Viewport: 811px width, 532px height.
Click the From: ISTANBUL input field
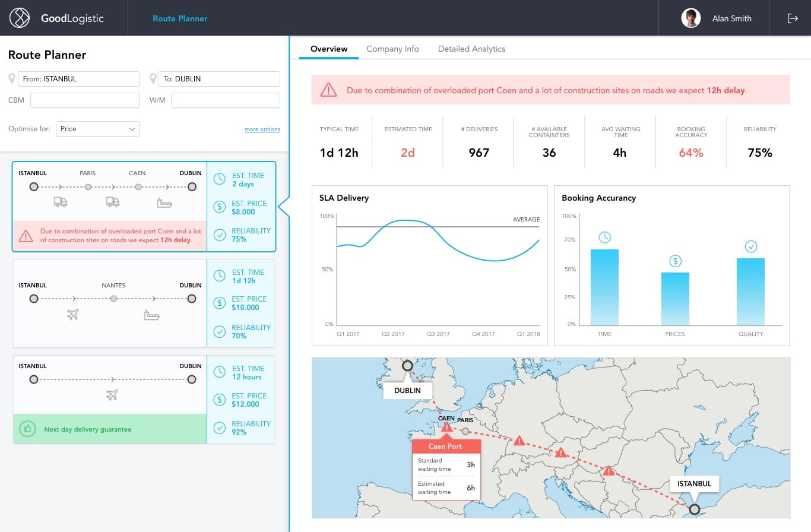click(x=79, y=79)
